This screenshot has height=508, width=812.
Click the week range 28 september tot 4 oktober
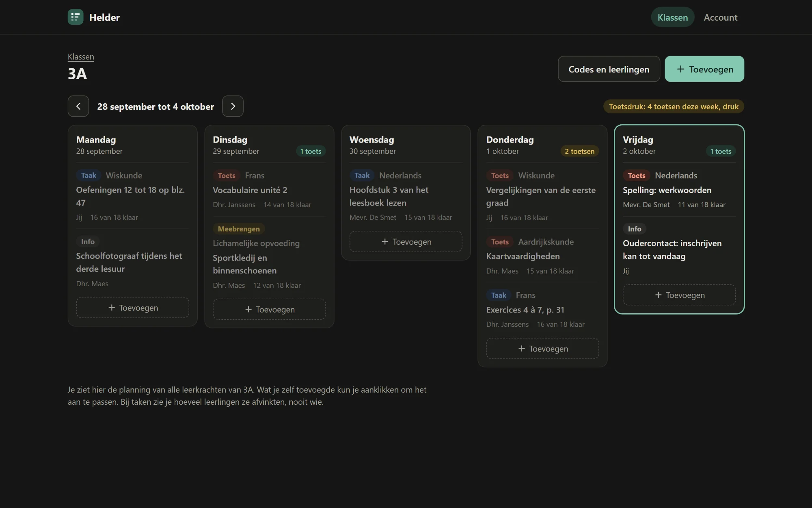[x=155, y=106]
